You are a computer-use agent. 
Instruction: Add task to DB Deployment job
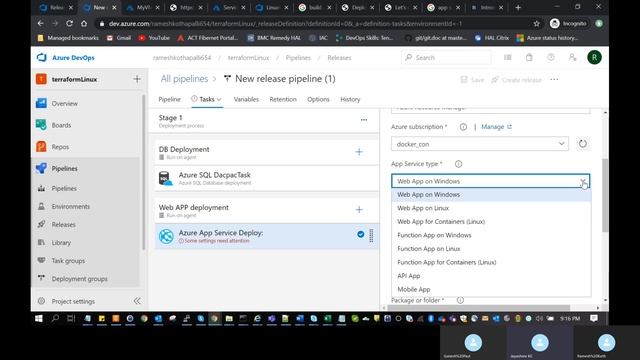tap(359, 152)
